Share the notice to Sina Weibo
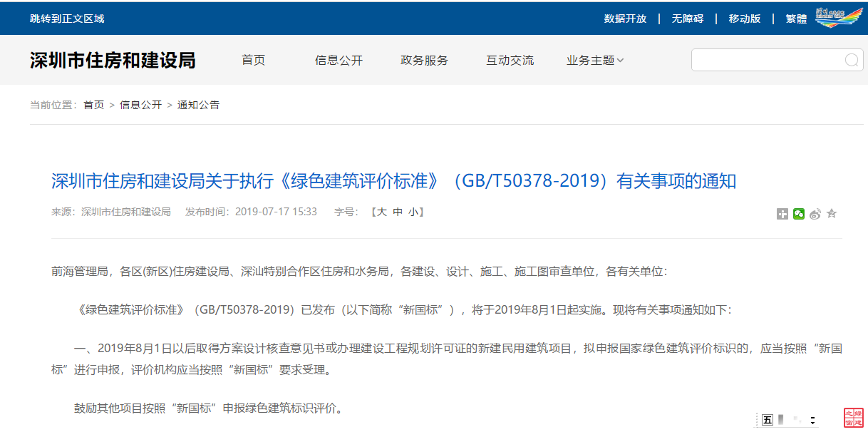Image resolution: width=868 pixels, height=432 pixels. pos(815,213)
